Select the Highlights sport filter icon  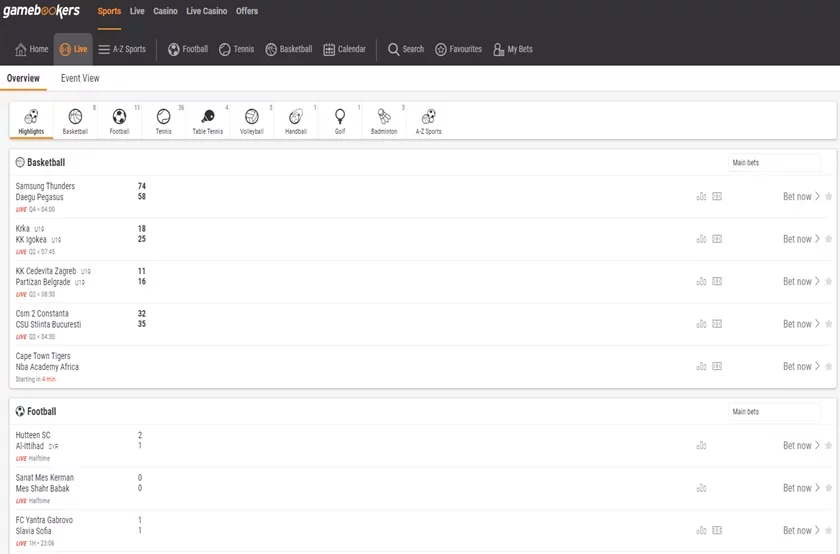click(x=31, y=121)
